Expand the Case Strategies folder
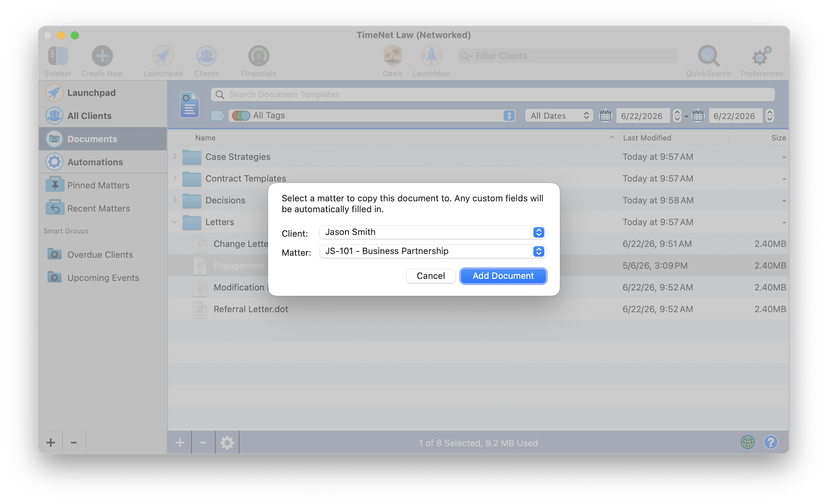The height and width of the screenshot is (504, 828). [x=175, y=156]
